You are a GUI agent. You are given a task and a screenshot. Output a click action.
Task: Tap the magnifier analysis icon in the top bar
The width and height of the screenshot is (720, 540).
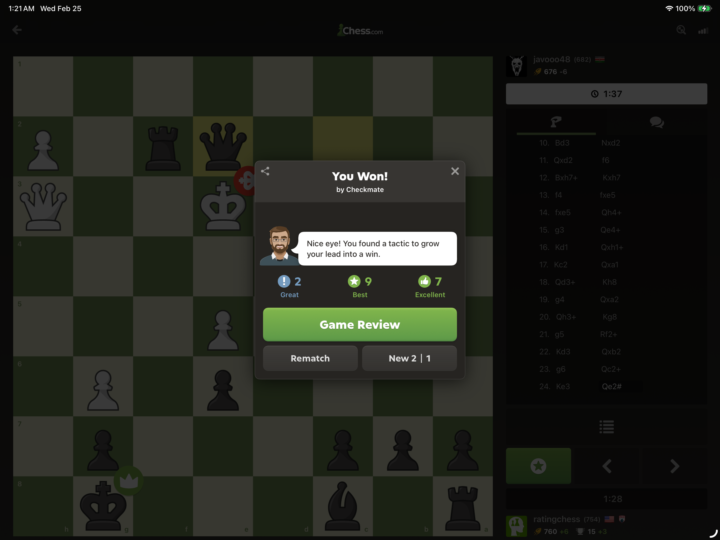681,30
